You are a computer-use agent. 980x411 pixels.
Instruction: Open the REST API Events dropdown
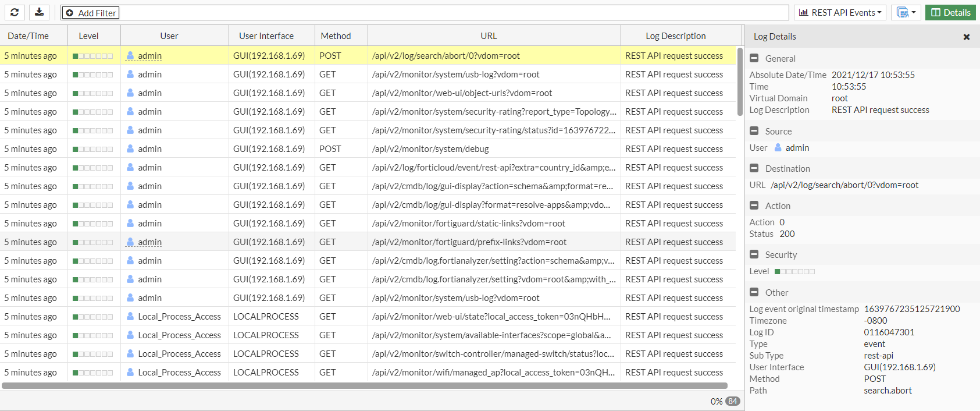tap(840, 12)
